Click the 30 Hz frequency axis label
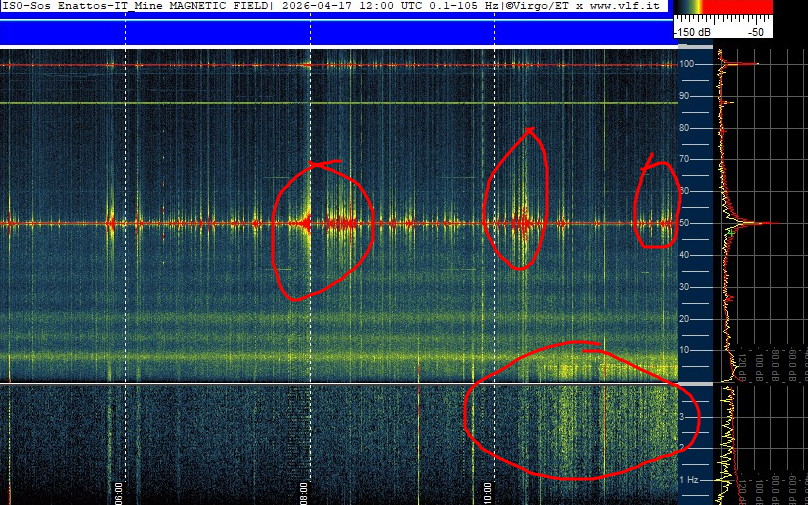808x505 pixels. point(686,287)
